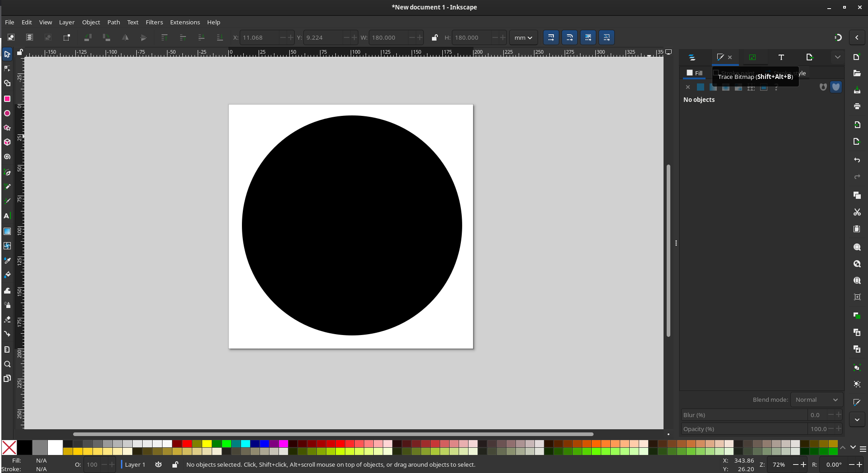Switch to the Fill tab

(x=694, y=73)
